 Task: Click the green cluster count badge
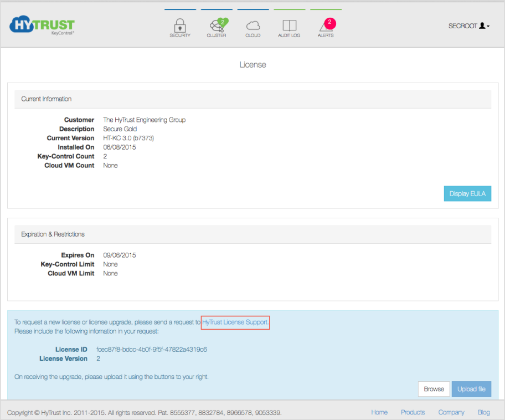coord(223,22)
